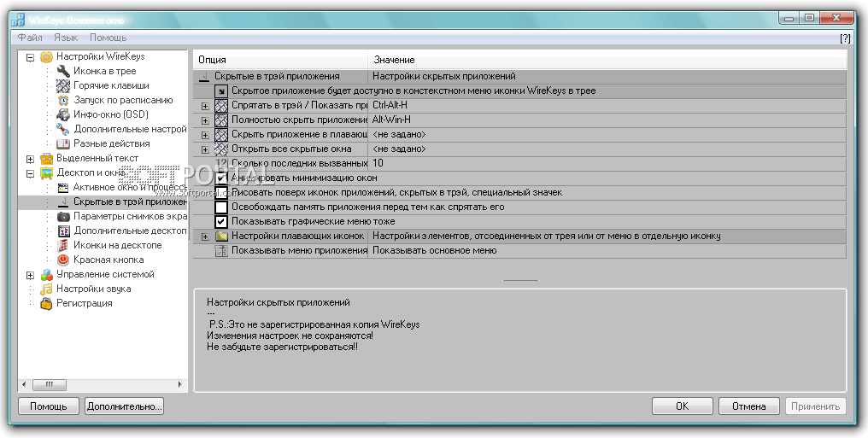The image size is (868, 438).
Task: Uncheck Показывать графические меню тоже
Action: (x=221, y=222)
